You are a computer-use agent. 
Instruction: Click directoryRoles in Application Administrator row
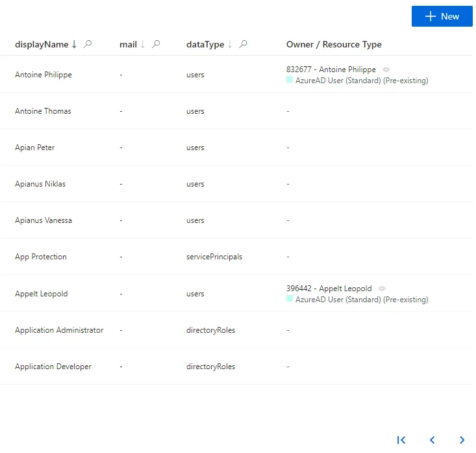(210, 330)
